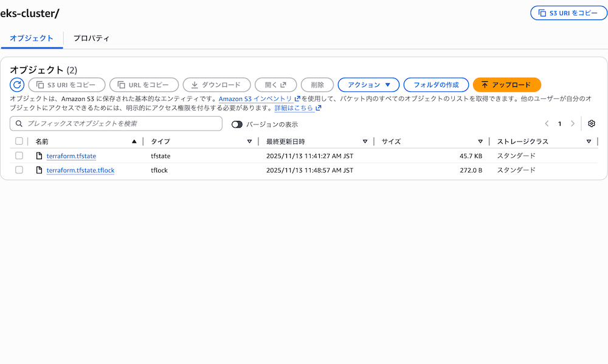
Task: Click the アップロード upload button
Action: click(x=506, y=85)
